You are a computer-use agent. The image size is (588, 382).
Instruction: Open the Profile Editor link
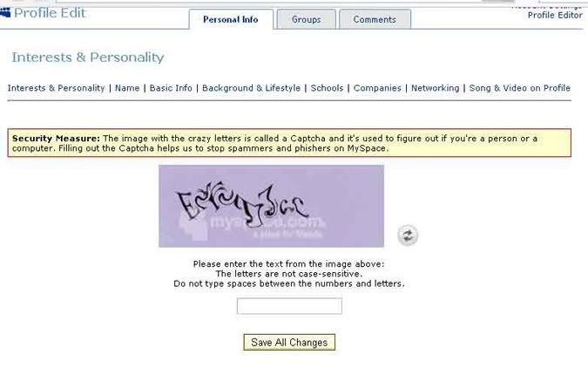click(x=555, y=16)
